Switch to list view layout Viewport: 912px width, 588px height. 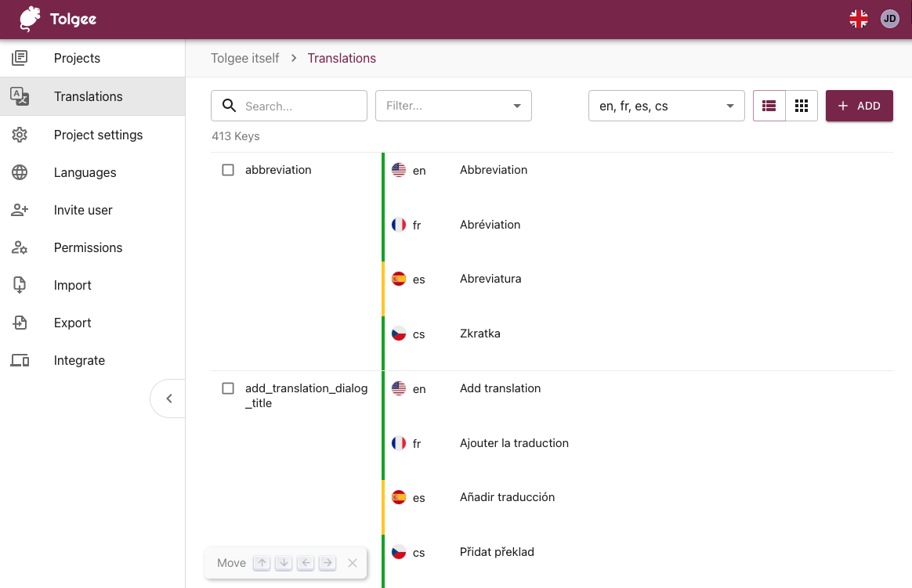769,106
